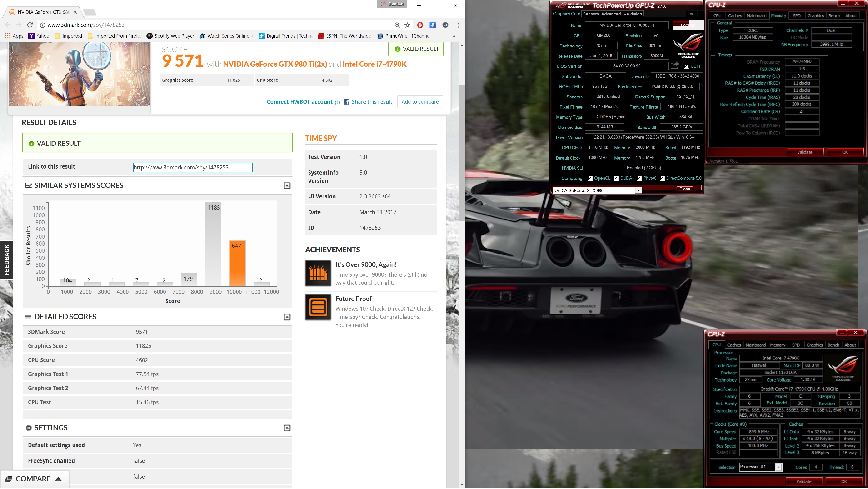Open the Watch Series Online bookmark

click(226, 36)
